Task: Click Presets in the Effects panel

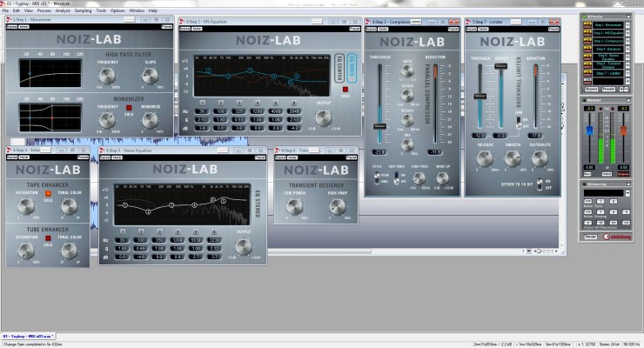Action: click(608, 89)
